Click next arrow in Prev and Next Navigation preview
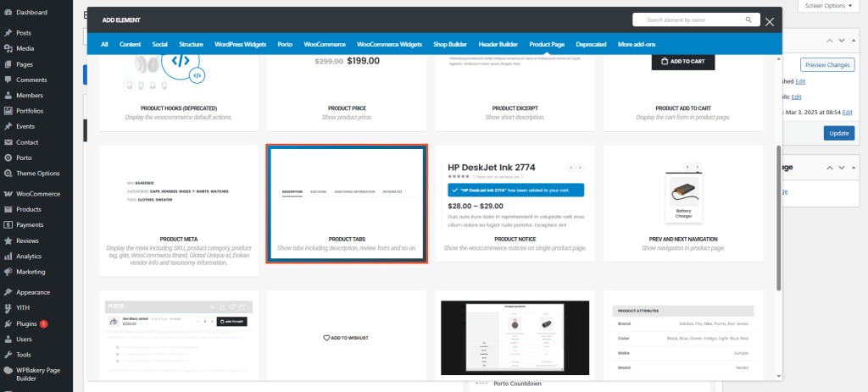The height and width of the screenshot is (392, 868). pyautogui.click(x=698, y=167)
